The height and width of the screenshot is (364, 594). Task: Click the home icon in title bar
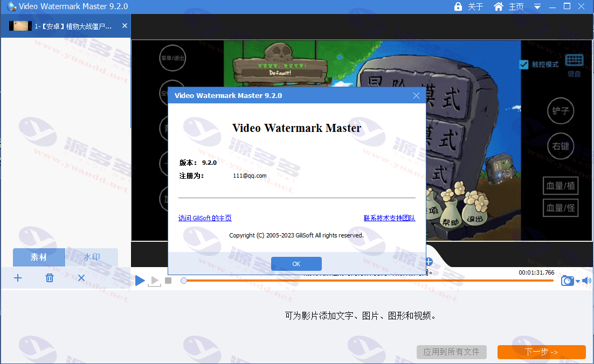point(499,6)
